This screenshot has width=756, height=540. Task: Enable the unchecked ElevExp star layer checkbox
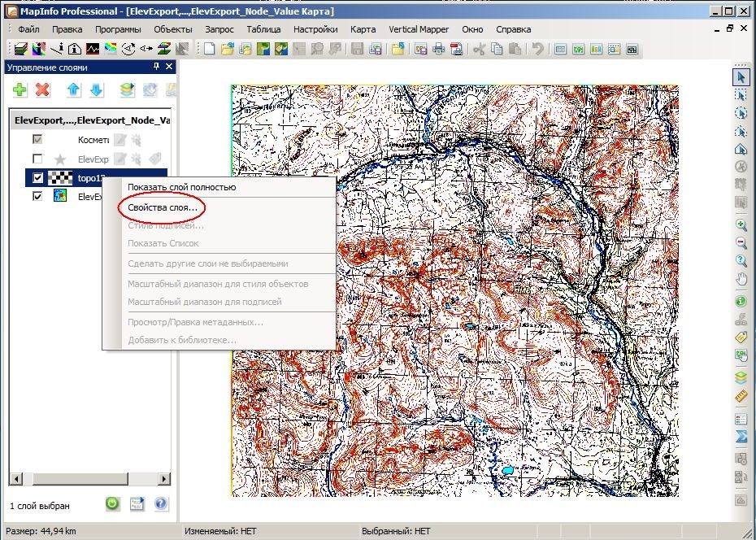(x=37, y=159)
